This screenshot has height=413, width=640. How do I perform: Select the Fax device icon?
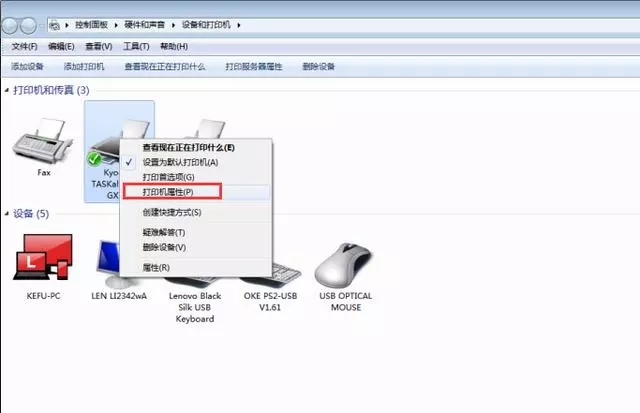42,141
